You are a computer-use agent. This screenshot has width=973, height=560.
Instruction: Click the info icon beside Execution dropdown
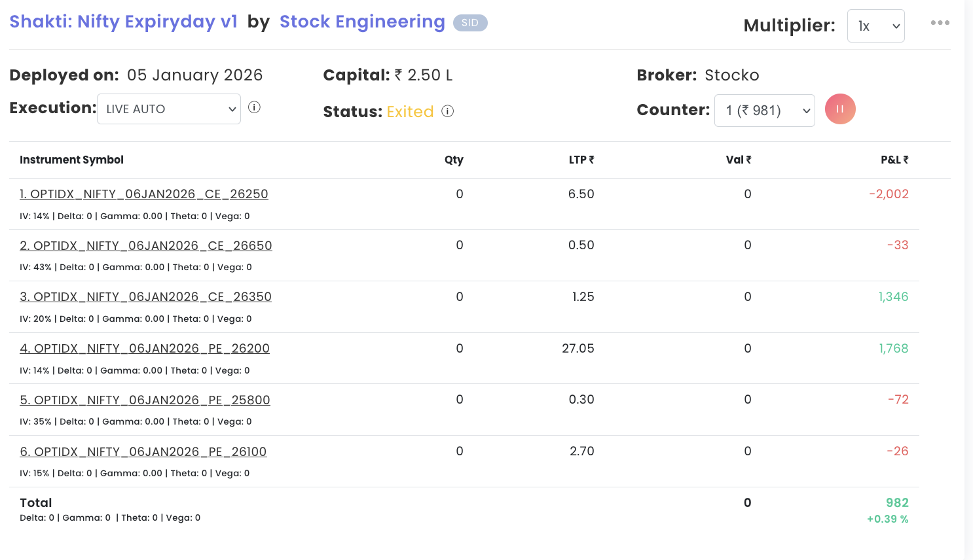tap(255, 107)
